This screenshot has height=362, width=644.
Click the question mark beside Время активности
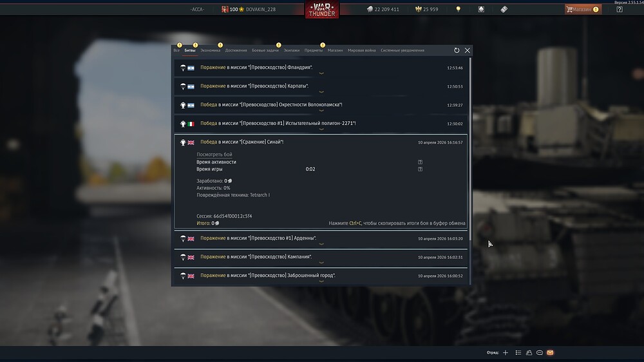(x=420, y=162)
